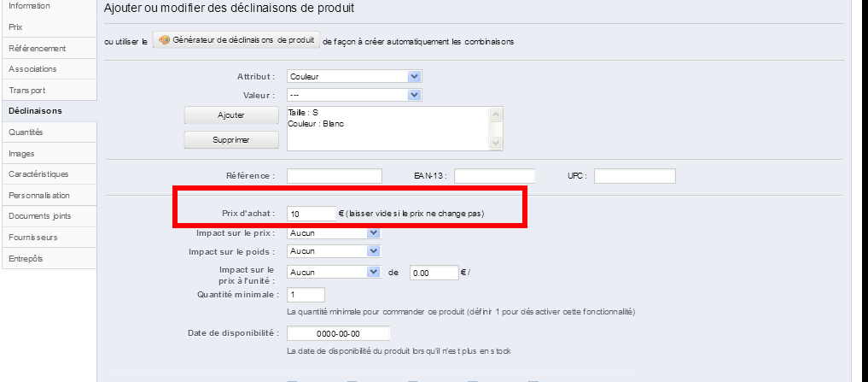Focus the Référence input field
Image resolution: width=868 pixels, height=382 pixels.
tap(335, 176)
